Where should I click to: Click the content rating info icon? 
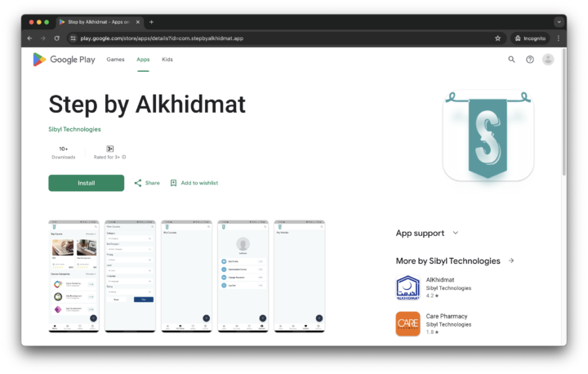(x=124, y=157)
